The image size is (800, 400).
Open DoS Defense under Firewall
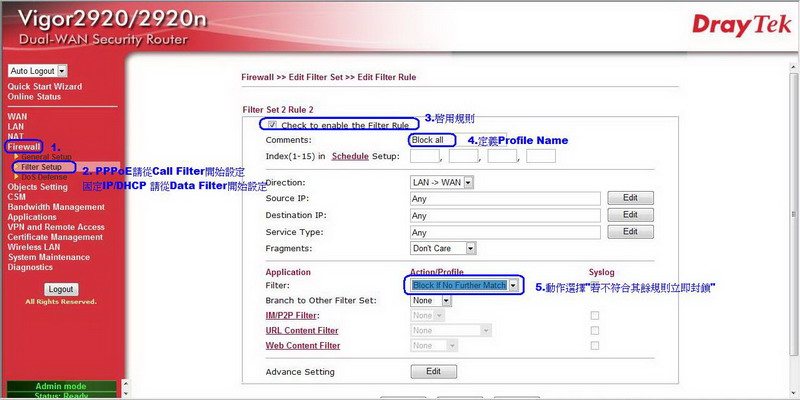coord(44,177)
